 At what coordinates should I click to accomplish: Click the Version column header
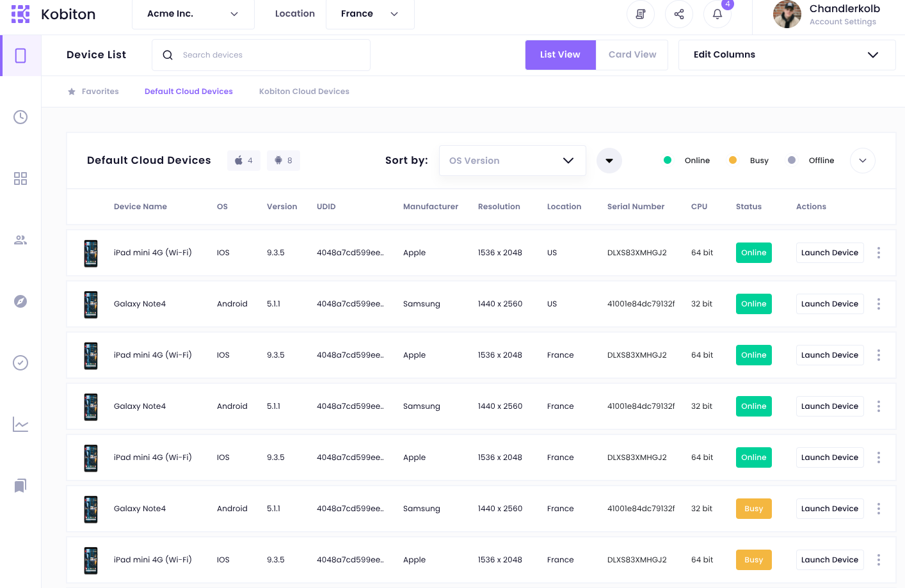282,207
